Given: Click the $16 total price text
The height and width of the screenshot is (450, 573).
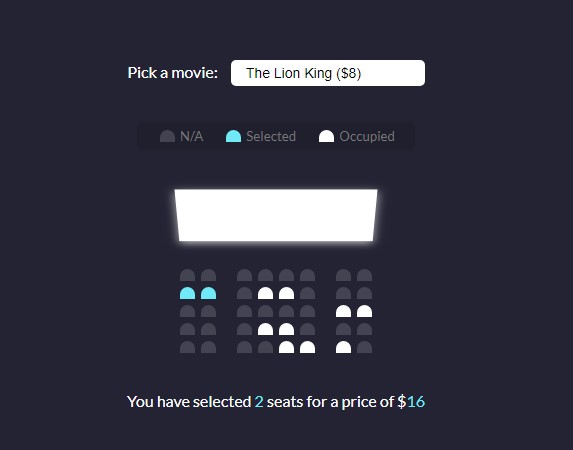Looking at the screenshot, I should pyautogui.click(x=411, y=402).
